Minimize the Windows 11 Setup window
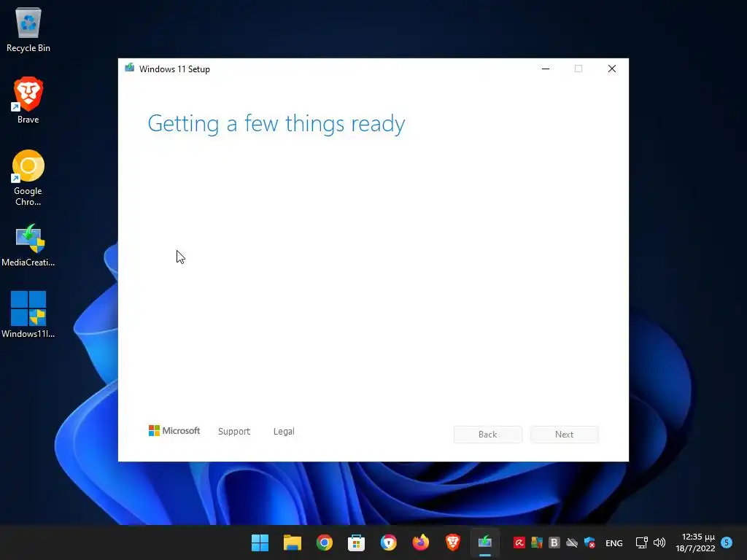Viewport: 747px width, 560px height. coord(546,69)
